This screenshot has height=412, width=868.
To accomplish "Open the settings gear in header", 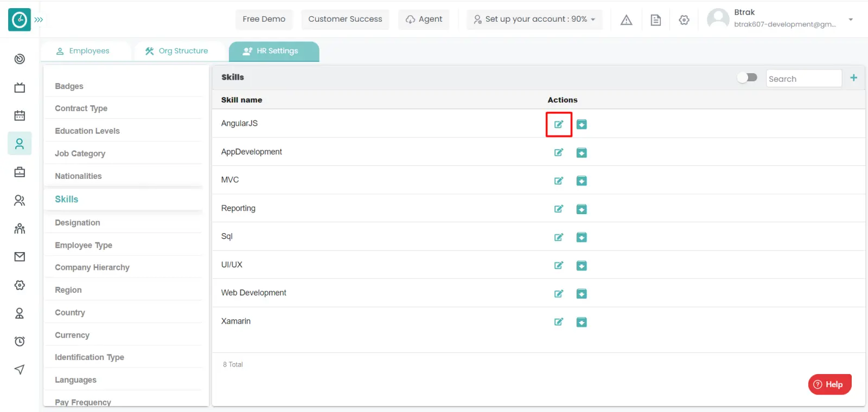I will [684, 20].
